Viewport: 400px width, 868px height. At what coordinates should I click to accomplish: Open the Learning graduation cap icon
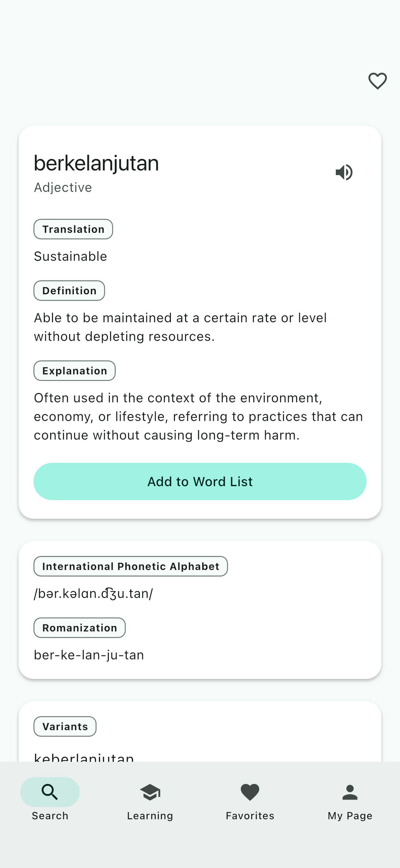(150, 792)
